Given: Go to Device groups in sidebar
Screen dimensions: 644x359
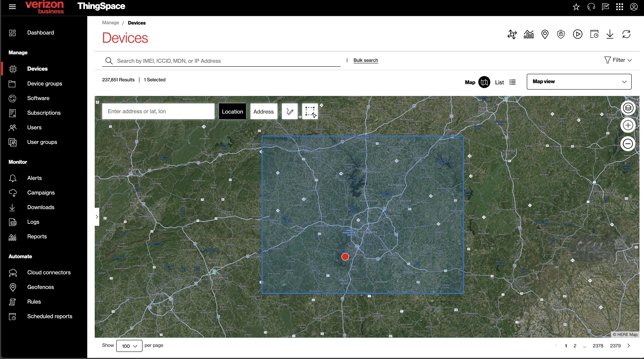Looking at the screenshot, I should pyautogui.click(x=45, y=84).
